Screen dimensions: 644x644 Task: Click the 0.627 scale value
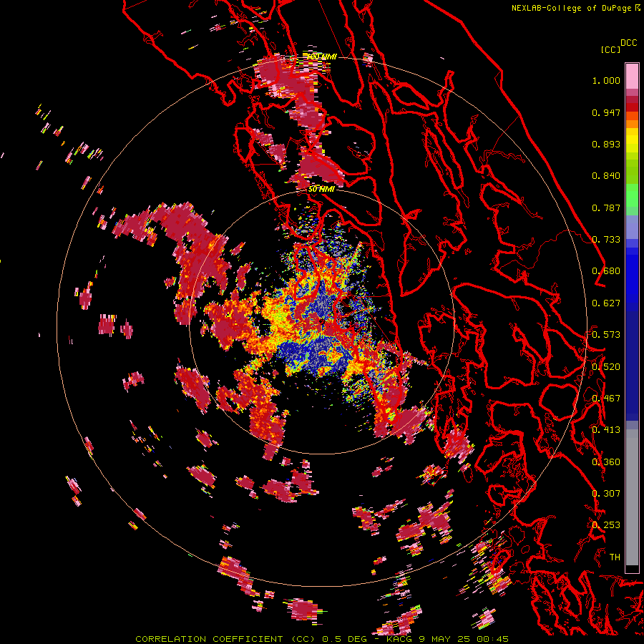606,303
